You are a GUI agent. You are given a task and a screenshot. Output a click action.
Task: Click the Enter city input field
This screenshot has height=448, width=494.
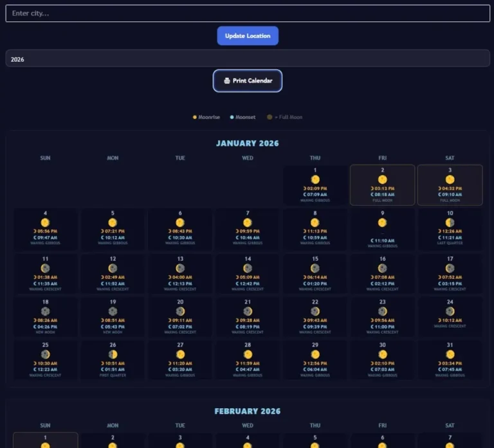(248, 13)
